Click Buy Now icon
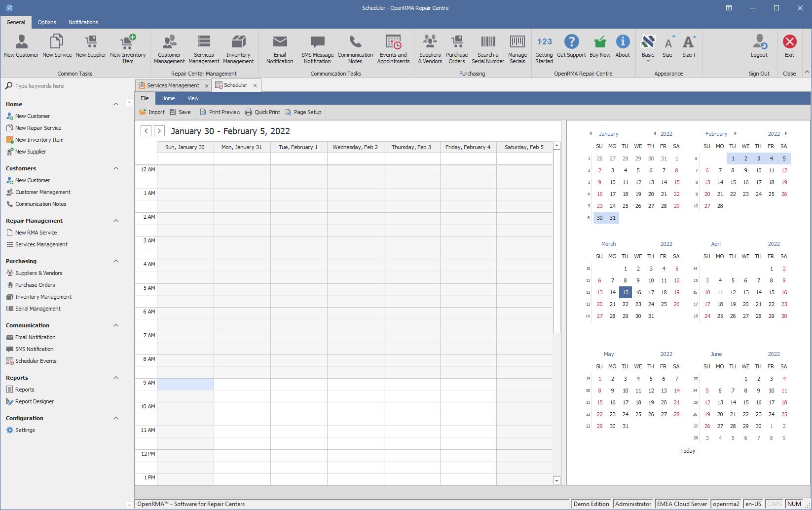 click(x=600, y=46)
